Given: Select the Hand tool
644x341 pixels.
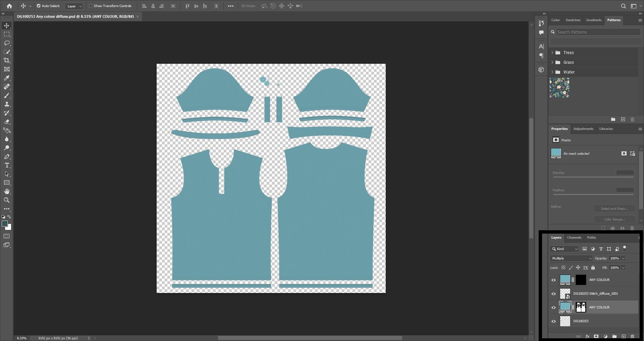Looking at the screenshot, I should [7, 191].
